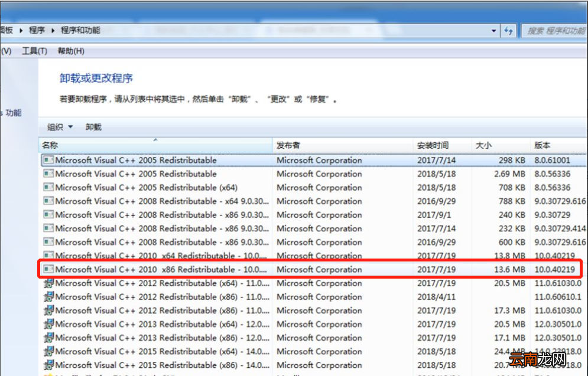Select Visual C++ 2005 Redistributable (x64) name
This screenshot has height=376, width=588.
pos(146,187)
